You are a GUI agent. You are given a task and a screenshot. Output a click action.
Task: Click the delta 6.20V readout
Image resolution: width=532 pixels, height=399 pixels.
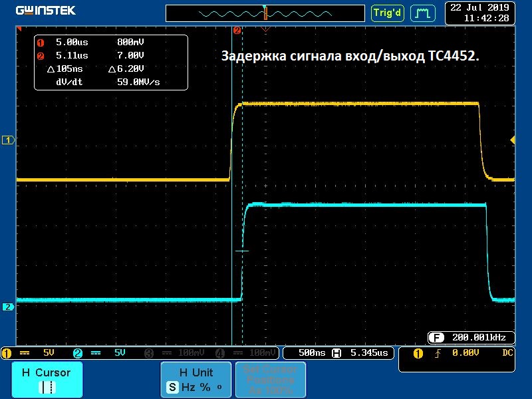126,69
